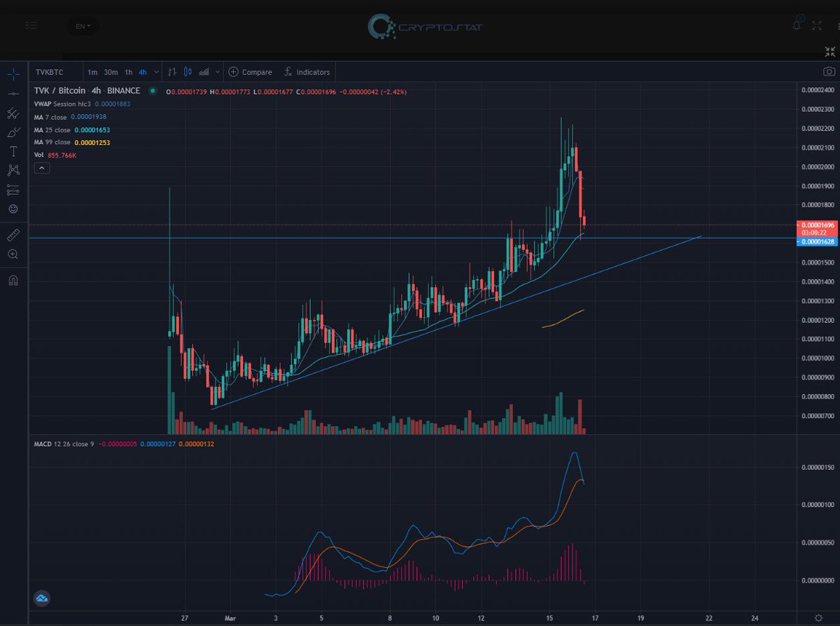The image size is (840, 626).
Task: Select the ruler measure tool
Action: pyautogui.click(x=13, y=235)
